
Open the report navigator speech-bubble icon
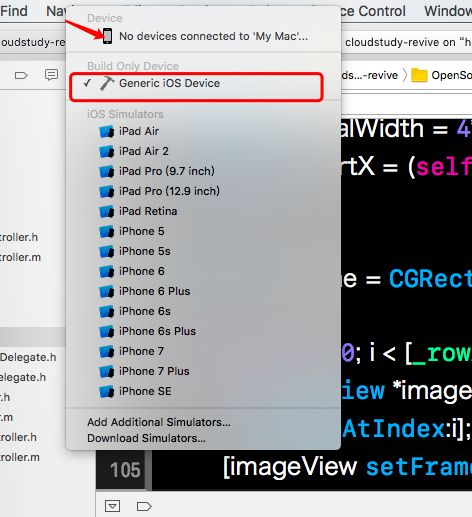click(x=51, y=75)
